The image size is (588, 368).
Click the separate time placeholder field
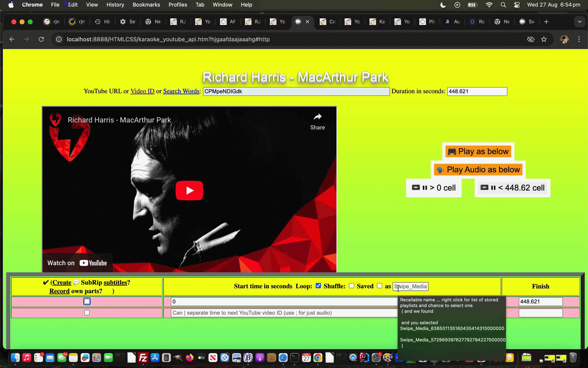(x=284, y=313)
